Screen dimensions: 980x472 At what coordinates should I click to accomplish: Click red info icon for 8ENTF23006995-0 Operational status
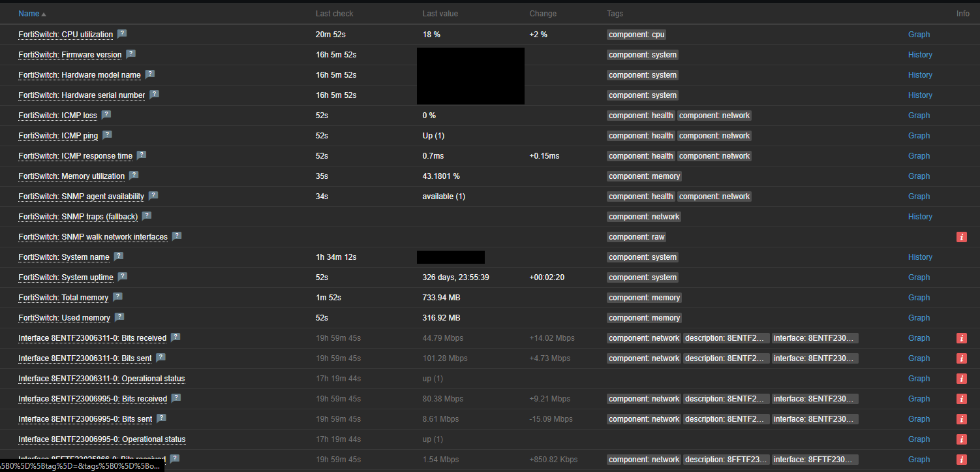pos(961,439)
